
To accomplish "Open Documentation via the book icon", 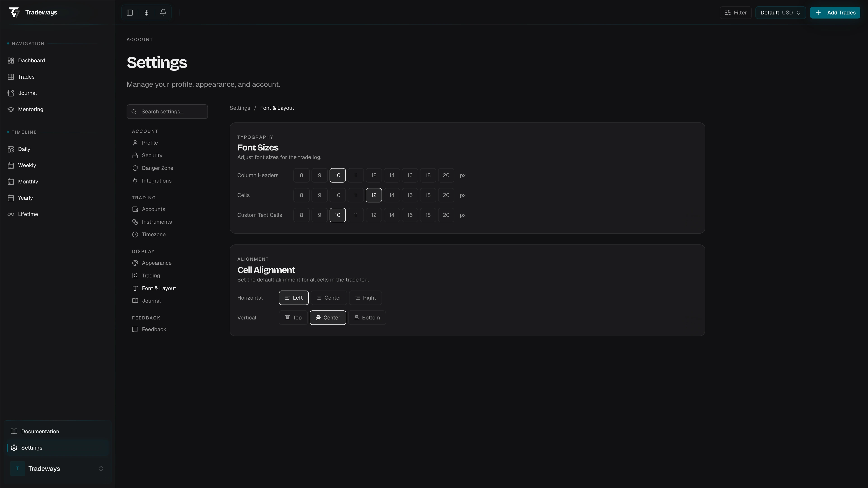I will tap(14, 431).
